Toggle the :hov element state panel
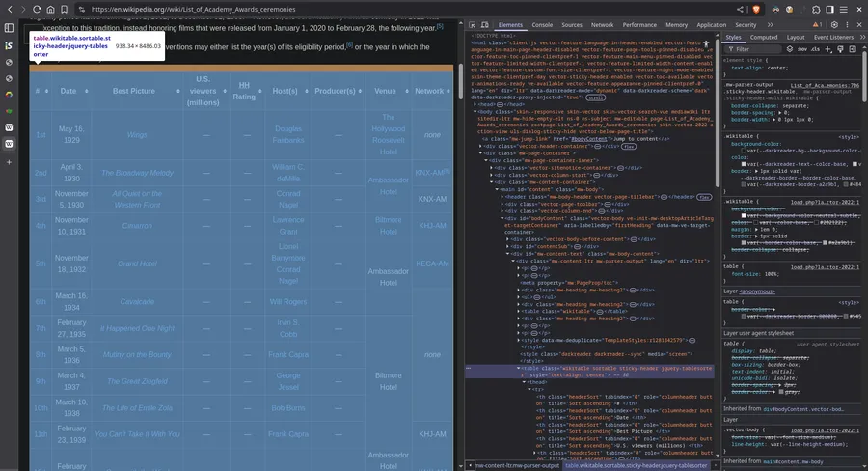Viewport: 868px width, 471px height. pyautogui.click(x=801, y=48)
